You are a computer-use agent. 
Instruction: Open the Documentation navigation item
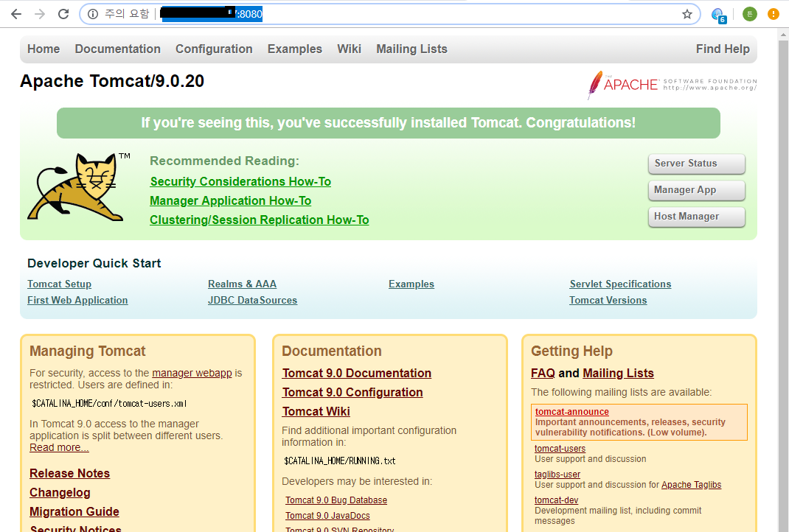118,49
